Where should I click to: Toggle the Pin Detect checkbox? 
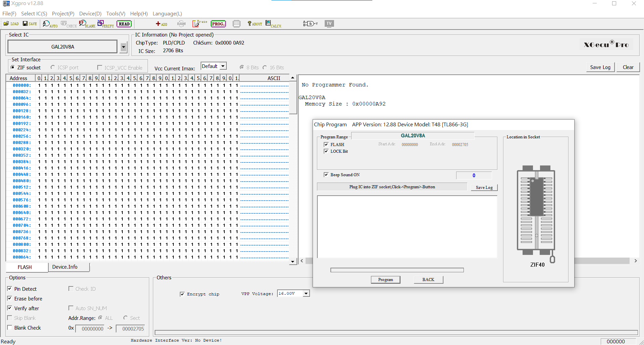point(10,289)
